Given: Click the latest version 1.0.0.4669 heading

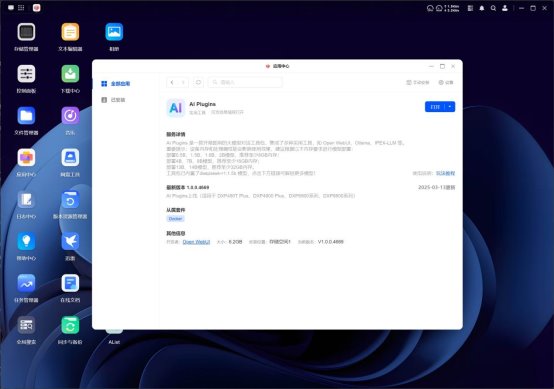Looking at the screenshot, I should [188, 187].
